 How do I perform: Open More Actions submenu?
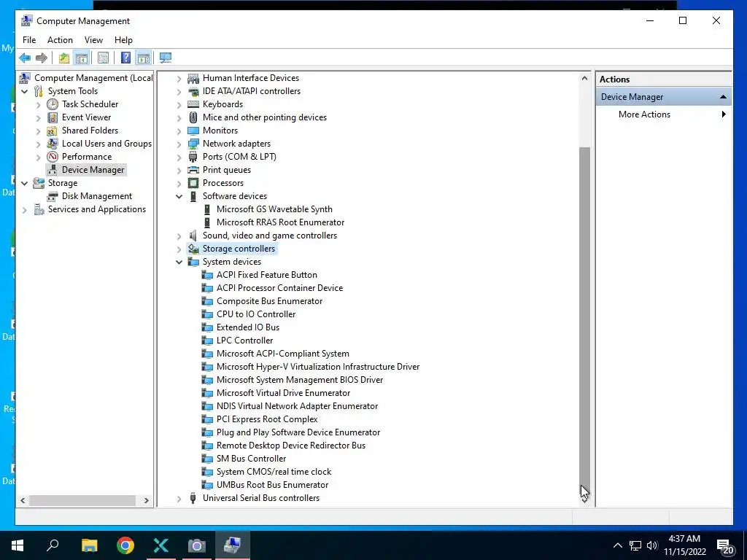pyautogui.click(x=644, y=114)
